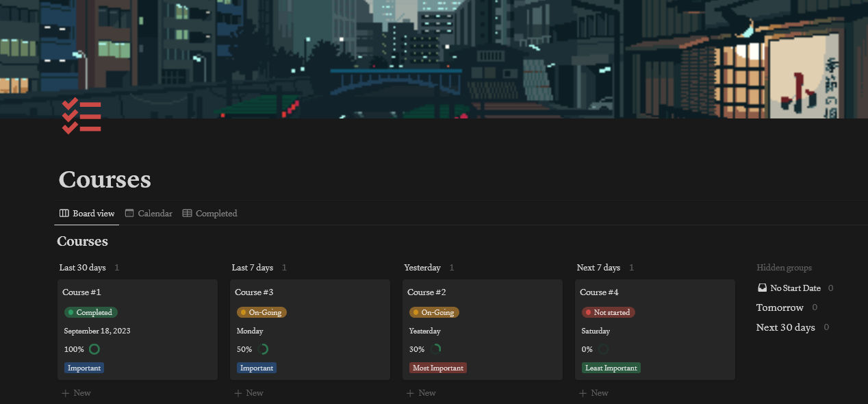
Task: Click the Yesterday column header
Action: pyautogui.click(x=422, y=268)
